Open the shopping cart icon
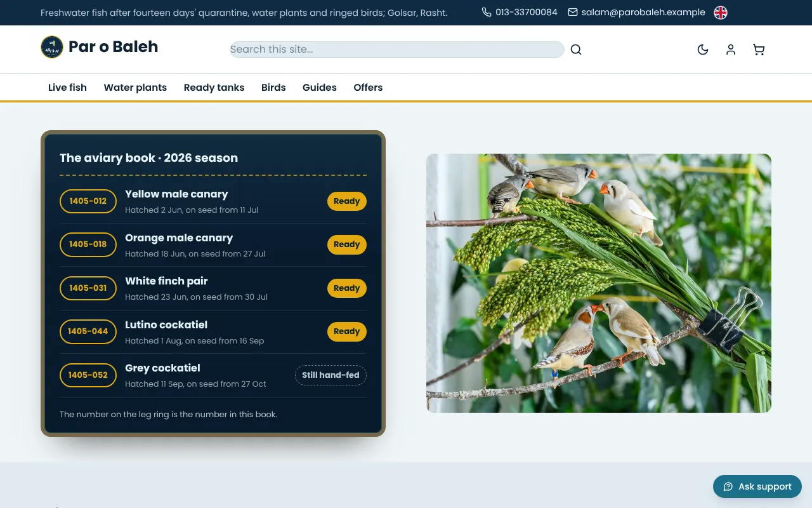The width and height of the screenshot is (812, 508). tap(759, 50)
